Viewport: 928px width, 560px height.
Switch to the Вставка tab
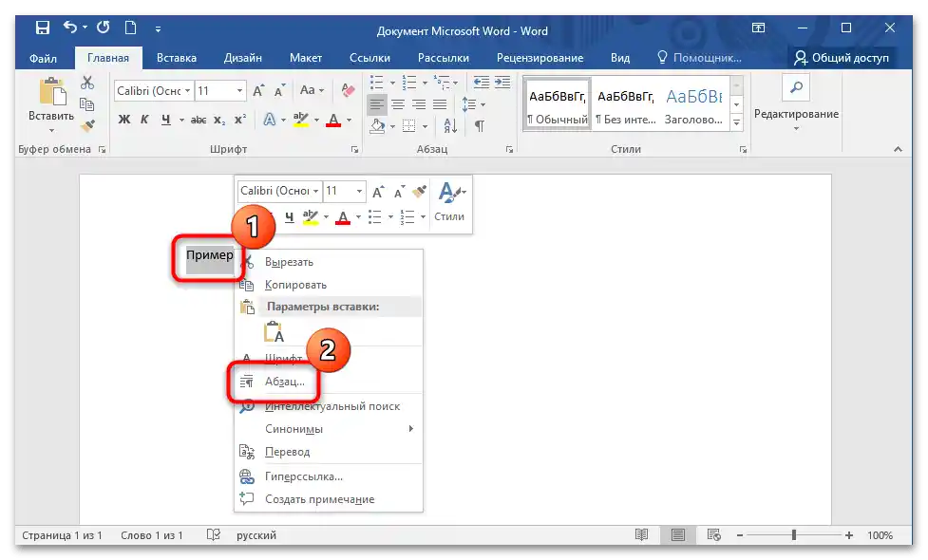(177, 58)
